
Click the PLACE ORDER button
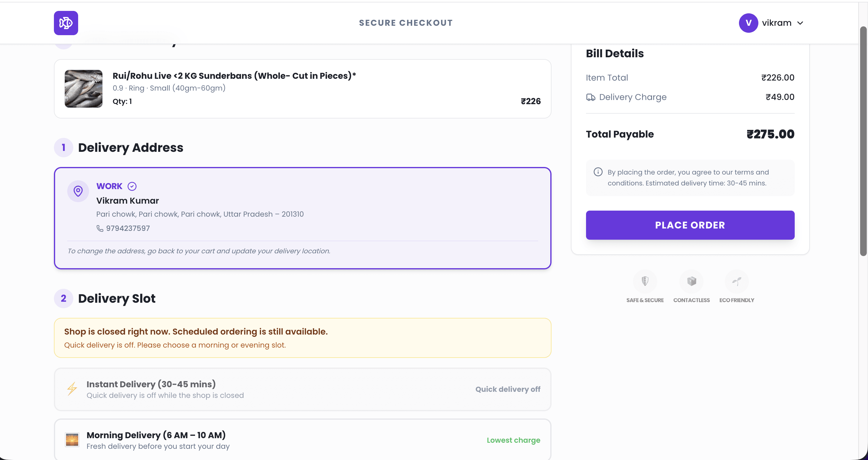(690, 225)
